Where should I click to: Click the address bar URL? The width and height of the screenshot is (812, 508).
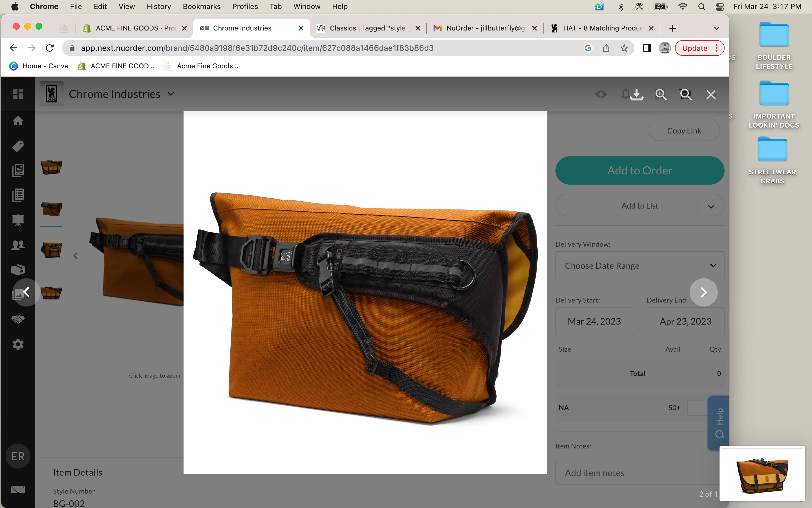pyautogui.click(x=257, y=48)
